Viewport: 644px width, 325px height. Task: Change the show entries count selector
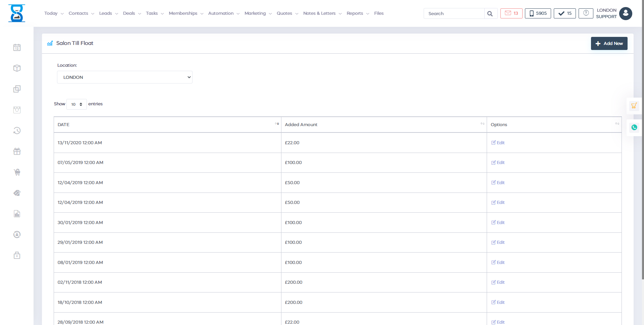(x=76, y=104)
